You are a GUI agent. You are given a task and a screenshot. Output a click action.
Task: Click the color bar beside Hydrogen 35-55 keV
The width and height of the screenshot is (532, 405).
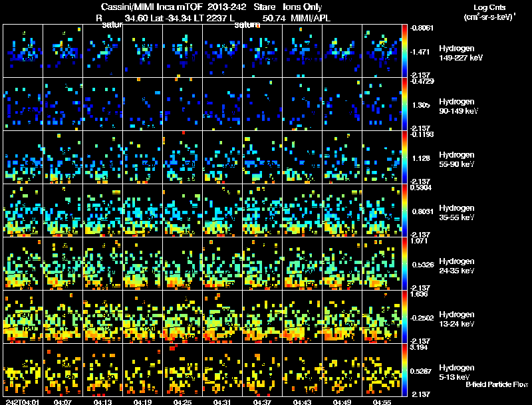point(404,210)
